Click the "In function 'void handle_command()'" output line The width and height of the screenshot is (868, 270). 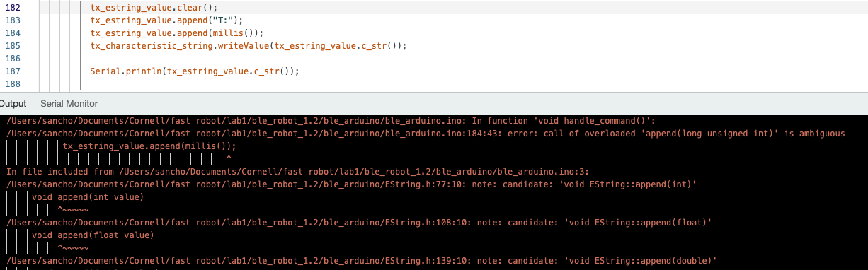pyautogui.click(x=331, y=120)
